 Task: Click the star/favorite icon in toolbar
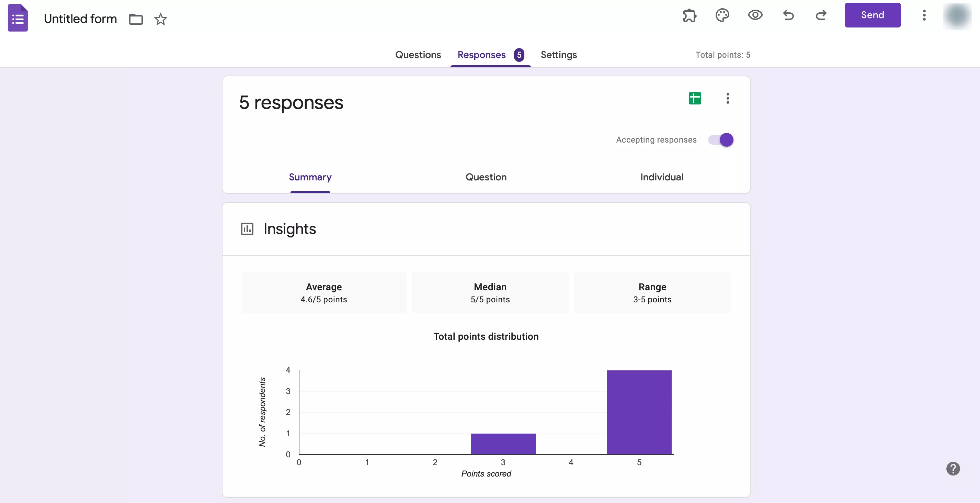click(x=161, y=19)
